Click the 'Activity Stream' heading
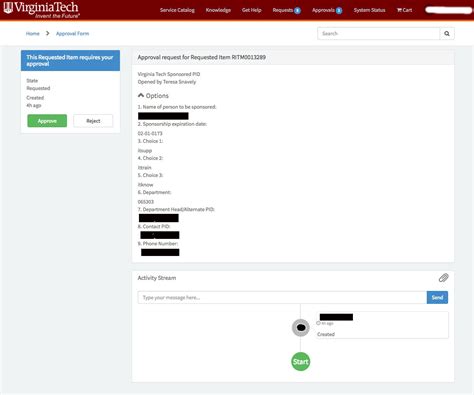 pyautogui.click(x=157, y=278)
